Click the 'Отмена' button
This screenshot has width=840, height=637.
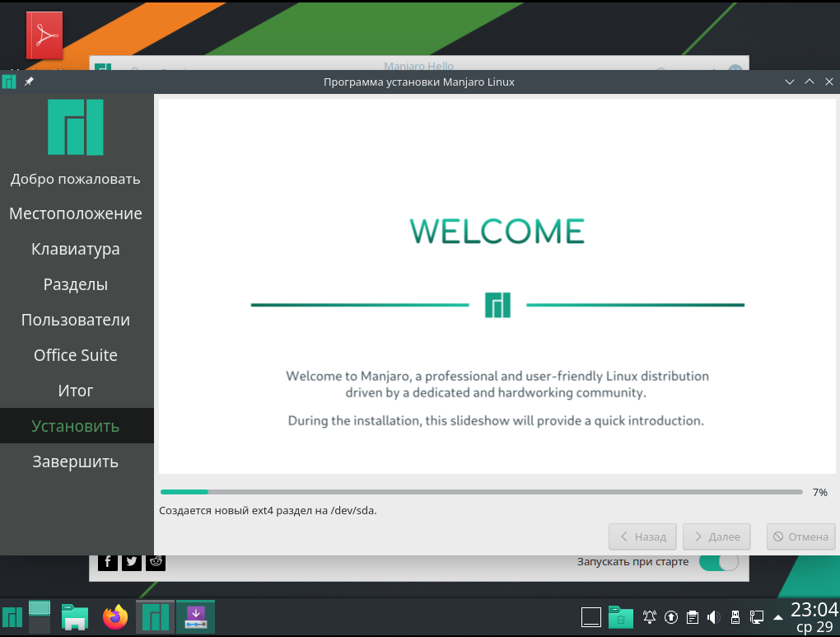click(801, 536)
